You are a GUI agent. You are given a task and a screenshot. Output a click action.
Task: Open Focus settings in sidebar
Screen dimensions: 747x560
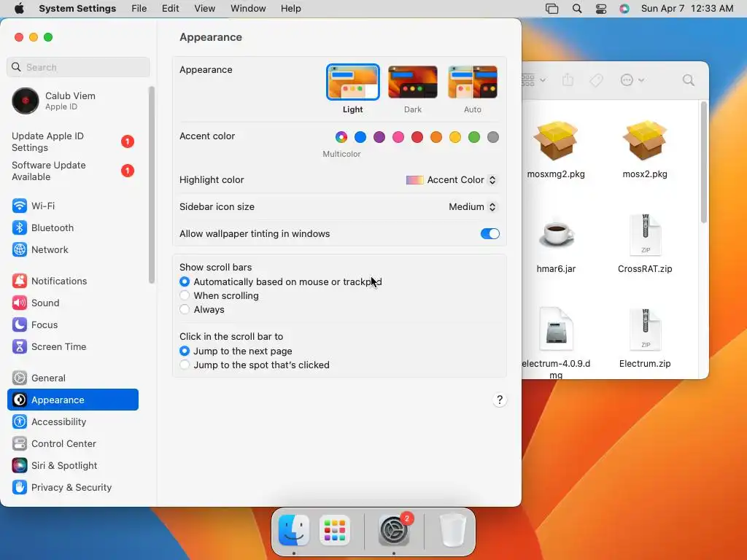(73, 324)
